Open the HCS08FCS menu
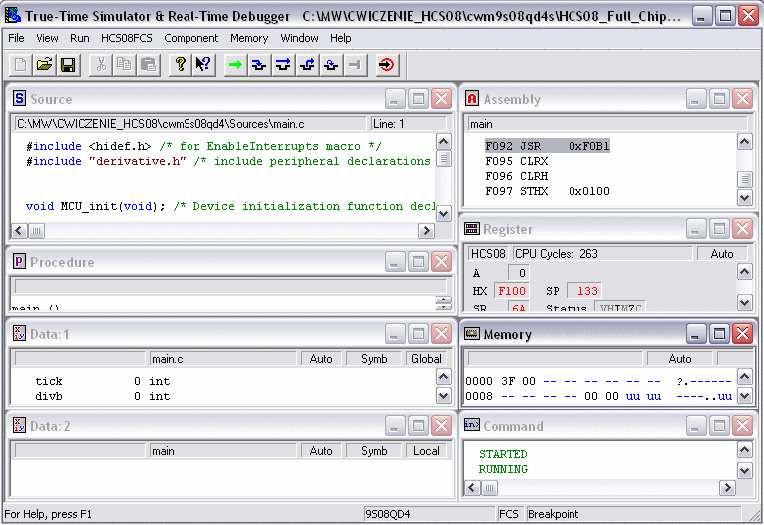Viewport: 764px width, 525px height. (127, 38)
